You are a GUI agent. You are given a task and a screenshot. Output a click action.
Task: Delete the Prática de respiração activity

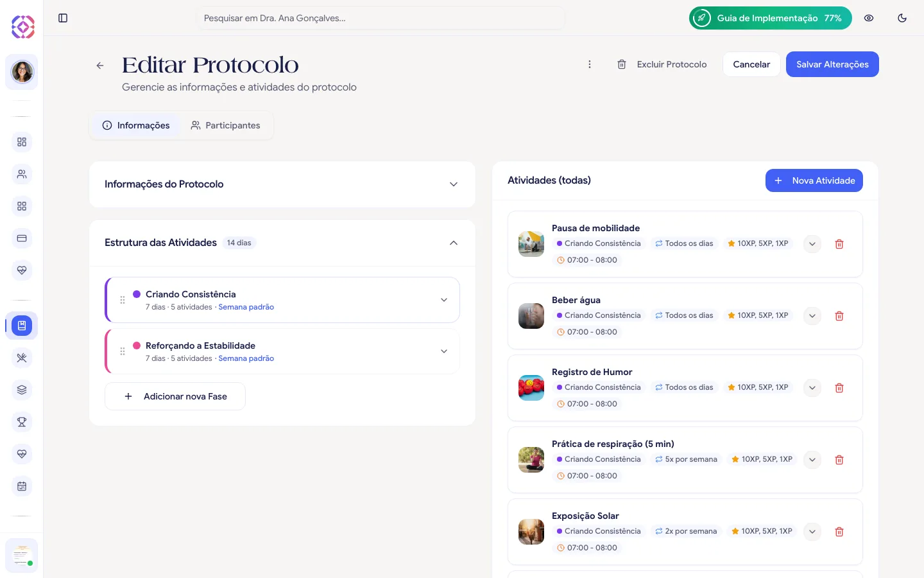839,460
